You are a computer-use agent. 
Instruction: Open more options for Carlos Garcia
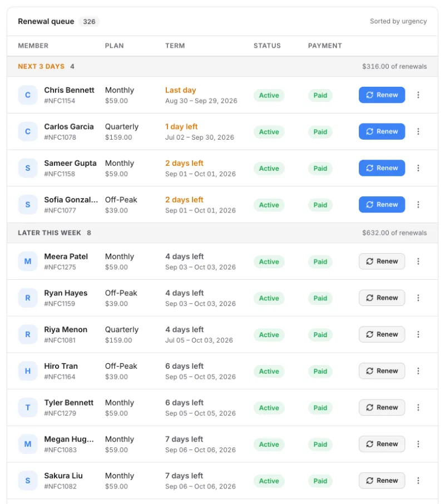(x=418, y=131)
